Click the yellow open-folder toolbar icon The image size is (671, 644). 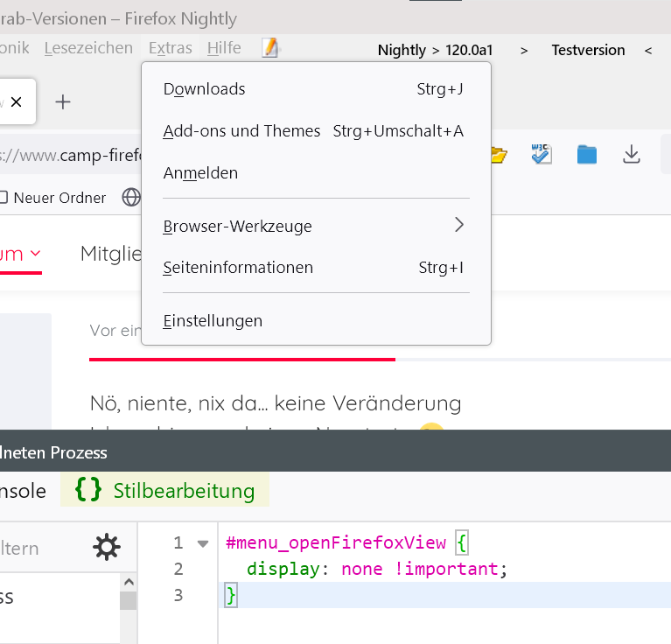tap(499, 155)
